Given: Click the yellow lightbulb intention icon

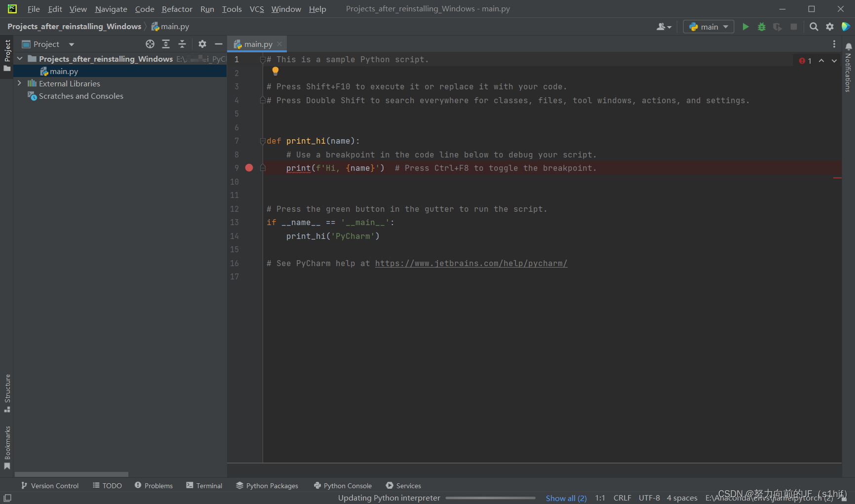Looking at the screenshot, I should [x=275, y=71].
